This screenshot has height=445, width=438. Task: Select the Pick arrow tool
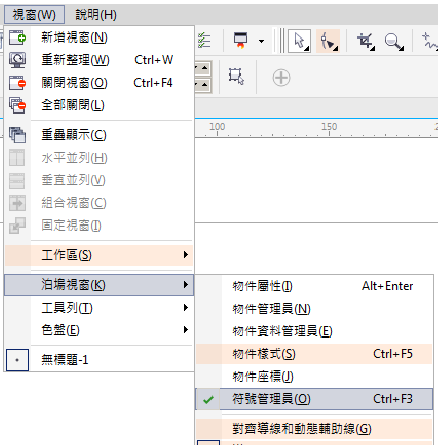point(300,41)
